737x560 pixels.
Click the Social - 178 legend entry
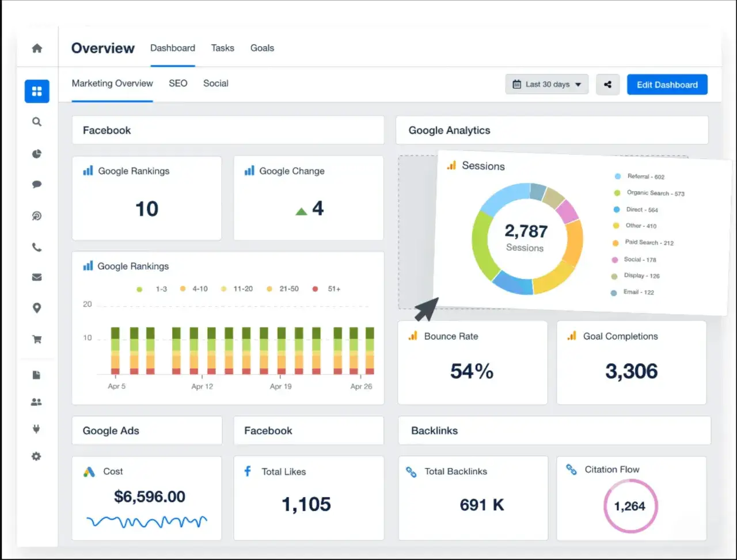coord(633,260)
